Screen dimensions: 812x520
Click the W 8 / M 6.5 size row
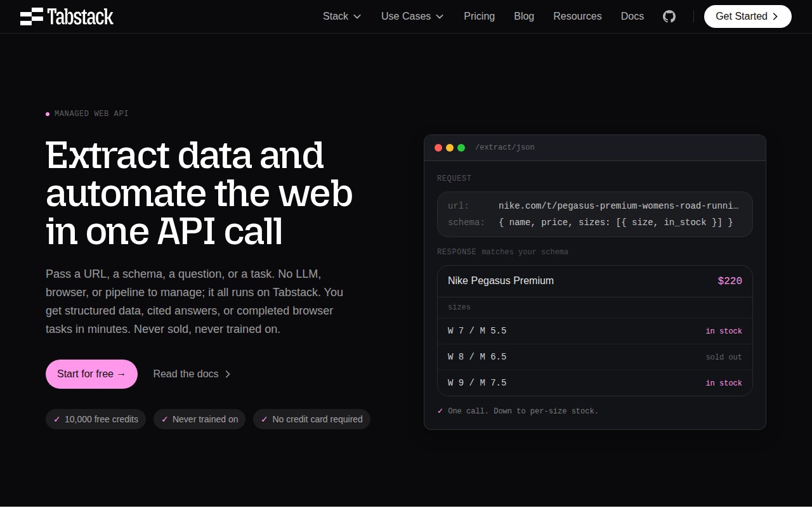point(595,357)
